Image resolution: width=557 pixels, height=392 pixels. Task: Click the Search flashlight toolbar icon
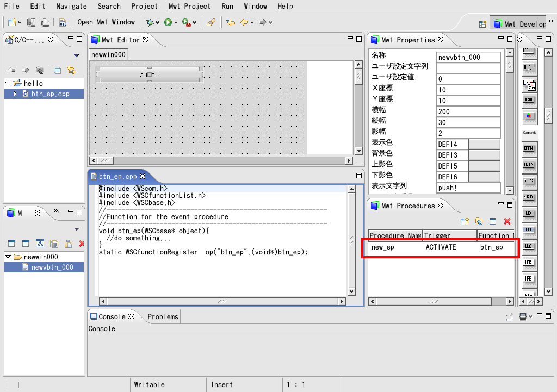(x=212, y=22)
